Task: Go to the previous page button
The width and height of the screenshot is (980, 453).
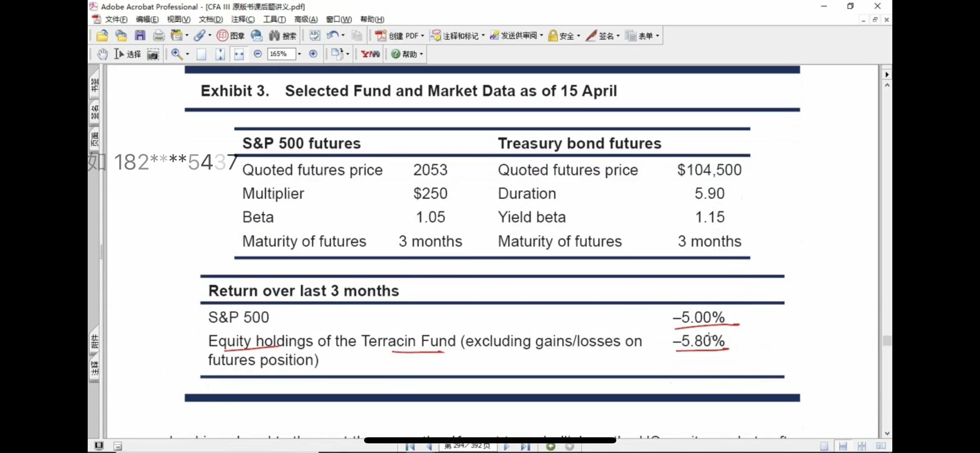Action: [x=429, y=447]
